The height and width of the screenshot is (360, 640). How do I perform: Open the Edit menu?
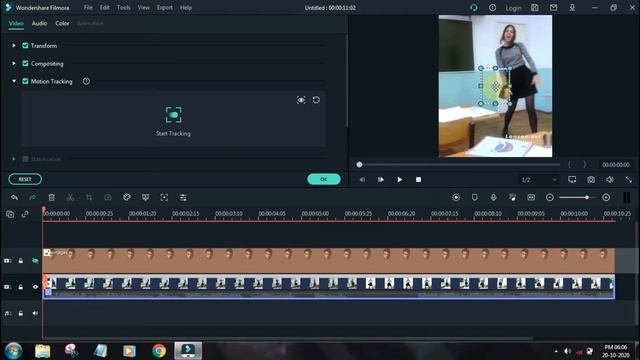point(104,7)
